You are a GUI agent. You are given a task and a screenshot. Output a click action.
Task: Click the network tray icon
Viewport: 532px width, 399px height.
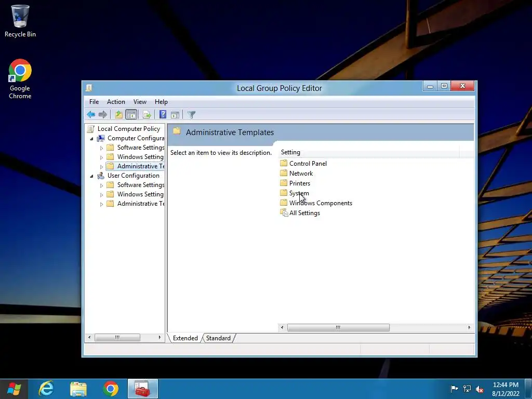pos(467,389)
